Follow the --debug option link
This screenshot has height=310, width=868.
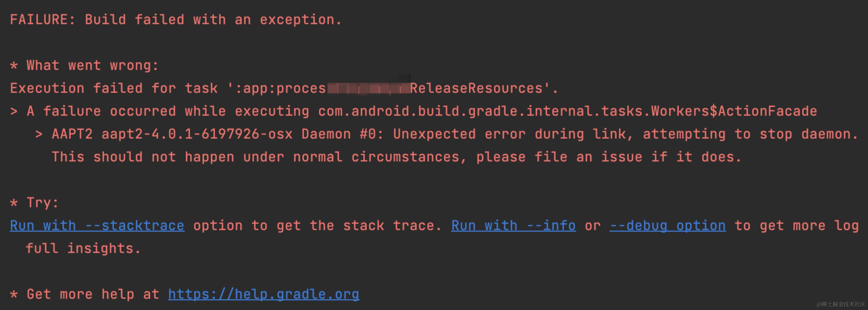pyautogui.click(x=668, y=225)
